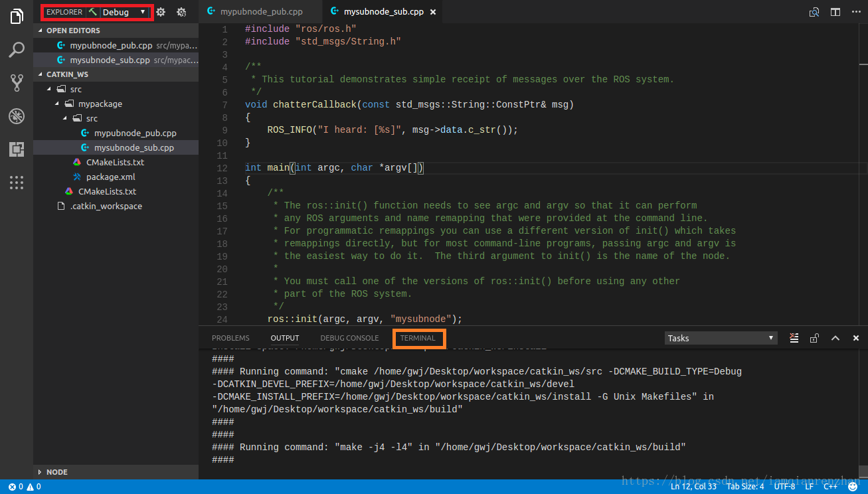868x494 pixels.
Task: Open mypubnode_pub.cpp in the file tree
Action: (116, 133)
